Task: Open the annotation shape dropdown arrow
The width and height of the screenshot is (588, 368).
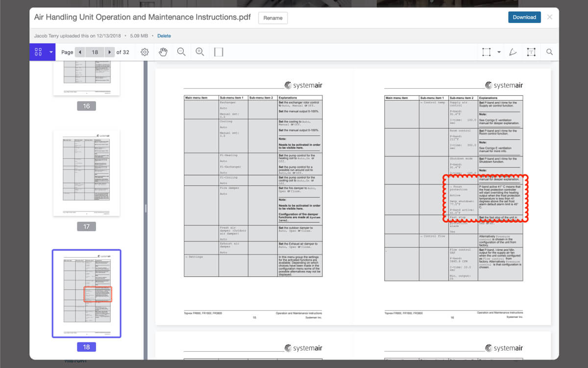Action: coord(499,52)
